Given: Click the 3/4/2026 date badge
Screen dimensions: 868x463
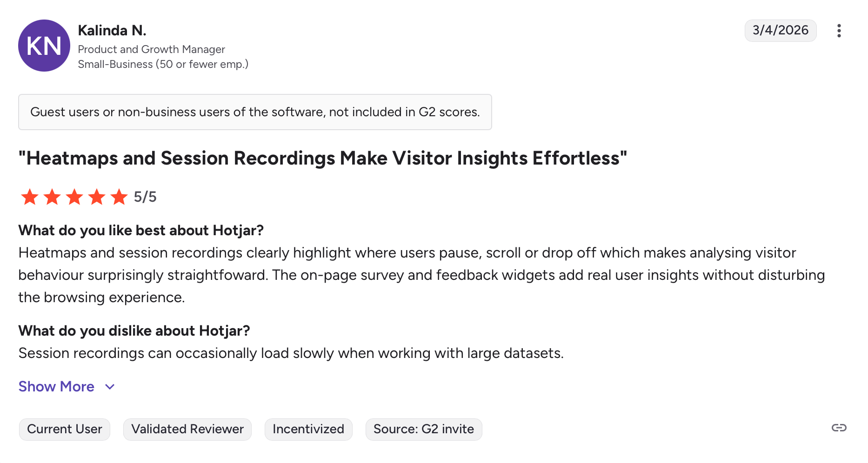Looking at the screenshot, I should click(x=781, y=31).
